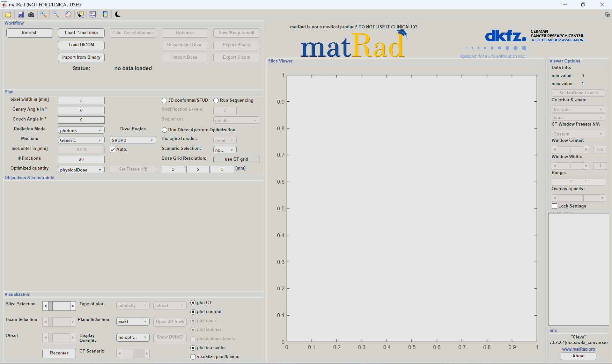Toggle the plot contour radio button
This screenshot has height=364, width=612.
coord(193,312)
